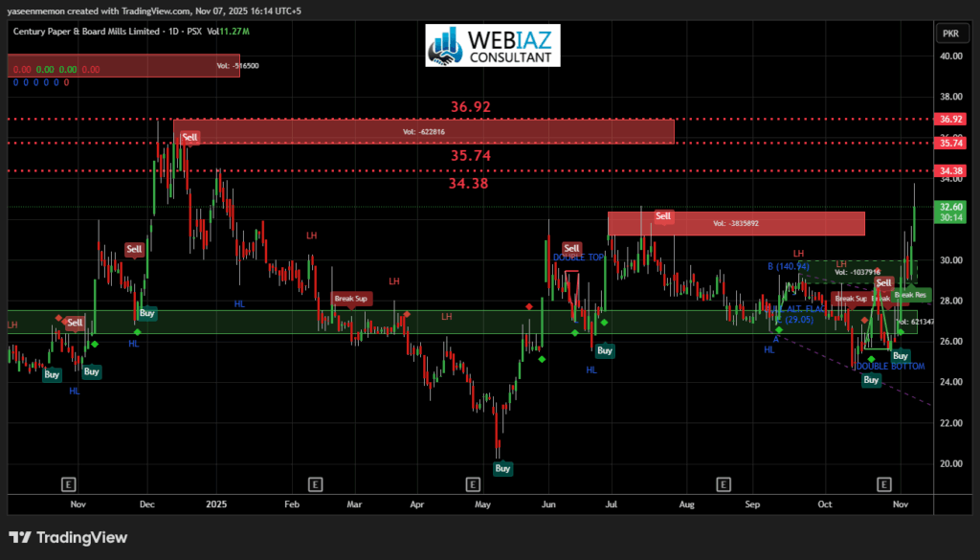The height and width of the screenshot is (560, 980).
Task: Select the Buy flag at the May bottom
Action: click(502, 469)
